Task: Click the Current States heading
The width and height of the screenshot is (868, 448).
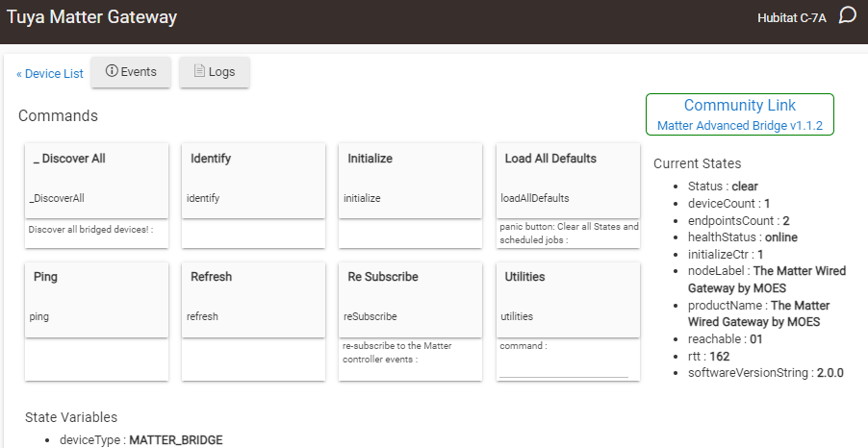Action: (x=697, y=164)
